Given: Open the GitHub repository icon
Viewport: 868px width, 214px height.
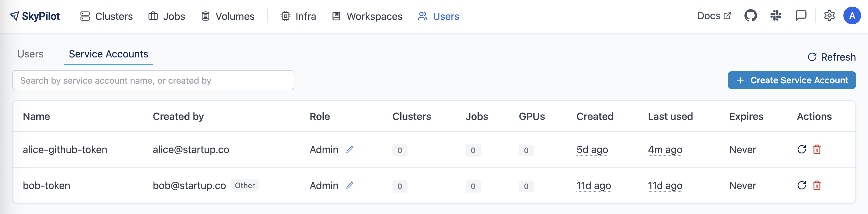Looking at the screenshot, I should coord(750,16).
